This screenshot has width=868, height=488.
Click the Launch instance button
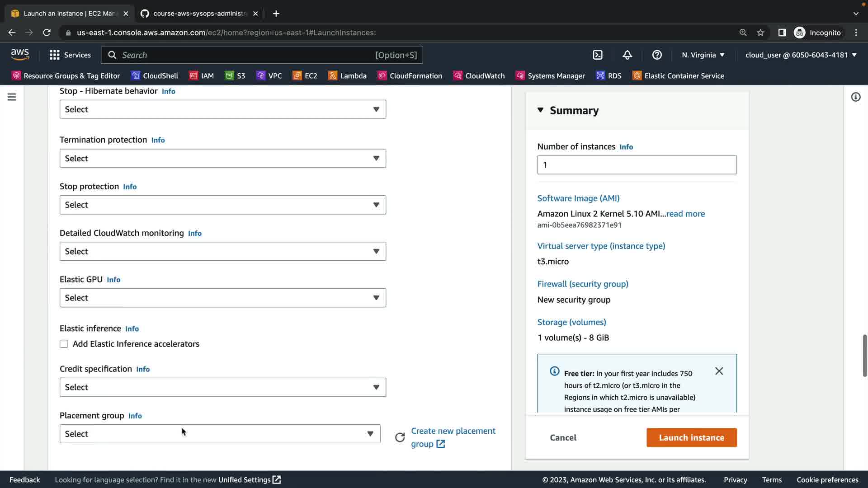[691, 437]
